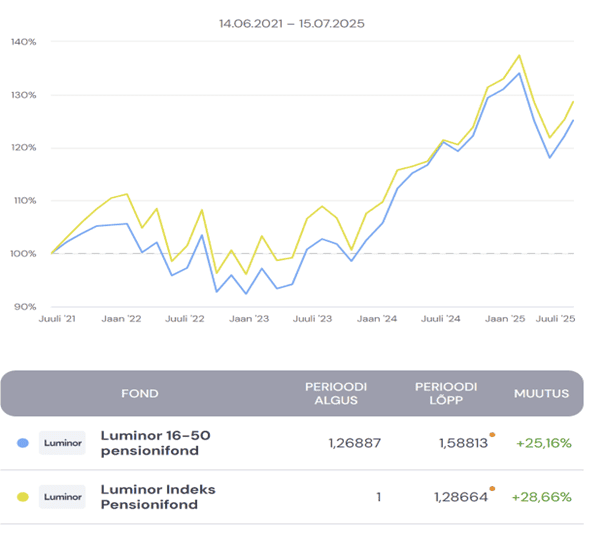This screenshot has width=605, height=537.
Task: Click the 110% y-axis label
Action: tap(25, 201)
